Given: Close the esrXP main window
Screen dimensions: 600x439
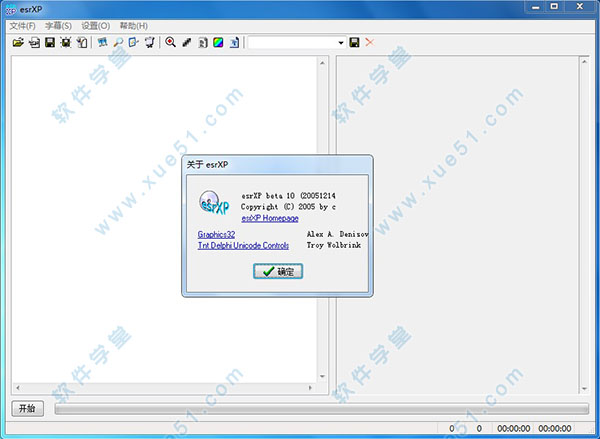Looking at the screenshot, I should [x=579, y=7].
